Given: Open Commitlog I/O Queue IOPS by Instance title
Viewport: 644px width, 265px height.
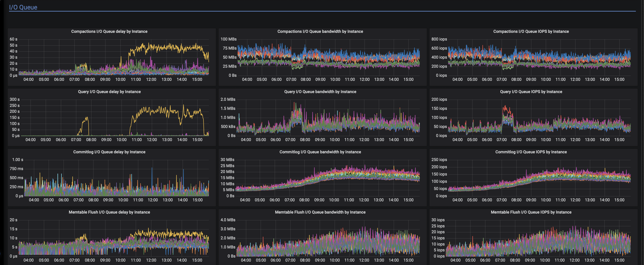Looking at the screenshot, I should click(531, 152).
